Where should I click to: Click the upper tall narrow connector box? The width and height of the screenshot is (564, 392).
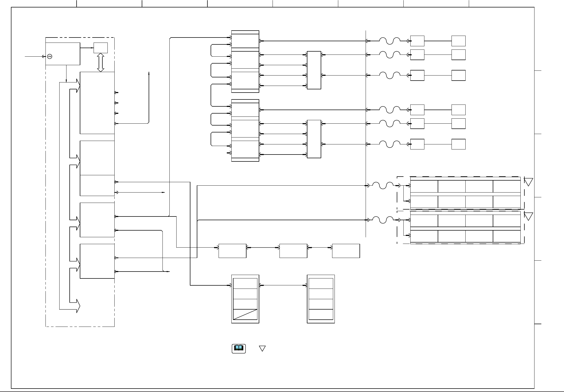[x=314, y=70]
